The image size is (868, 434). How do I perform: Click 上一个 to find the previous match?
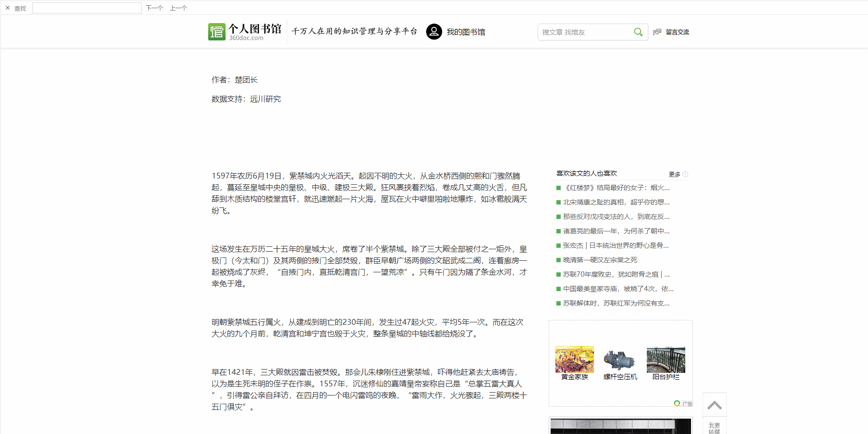click(178, 8)
